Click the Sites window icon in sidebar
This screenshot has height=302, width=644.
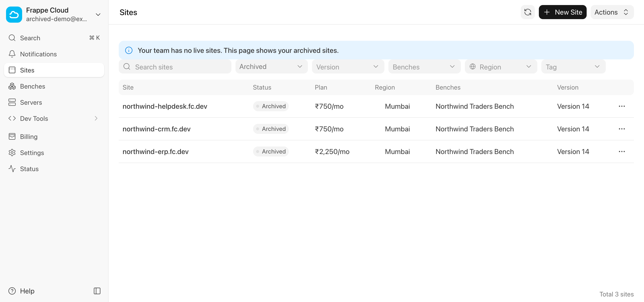[x=12, y=70]
